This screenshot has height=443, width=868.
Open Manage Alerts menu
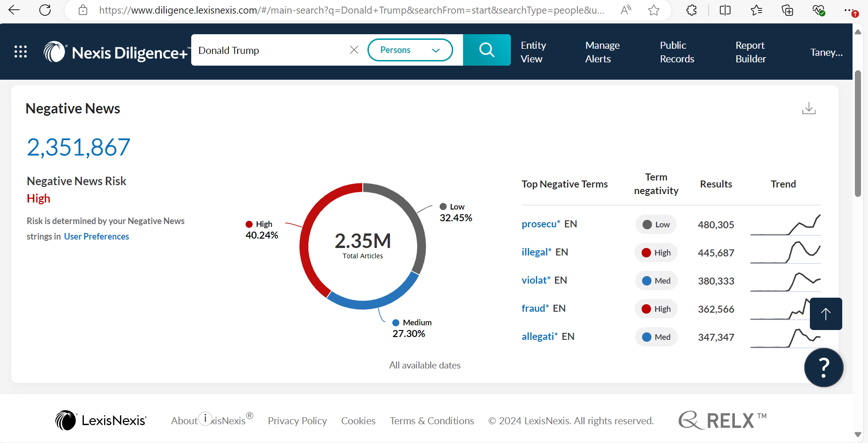tap(602, 52)
